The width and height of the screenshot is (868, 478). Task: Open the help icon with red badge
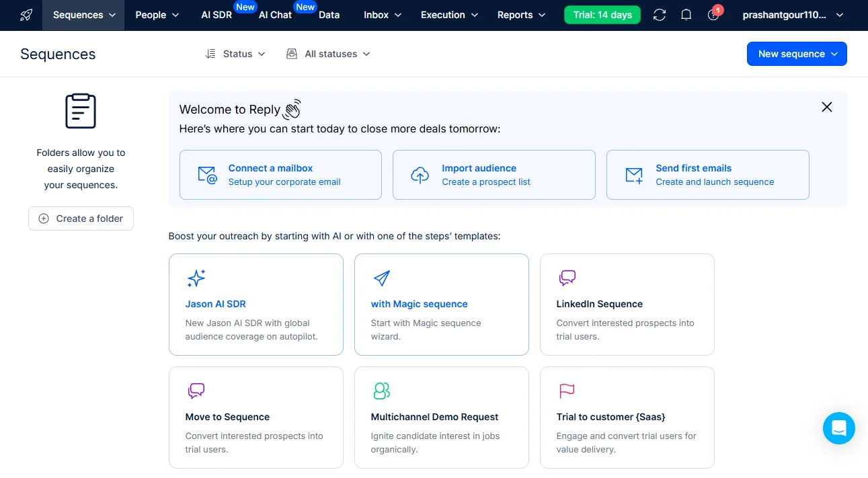point(714,14)
